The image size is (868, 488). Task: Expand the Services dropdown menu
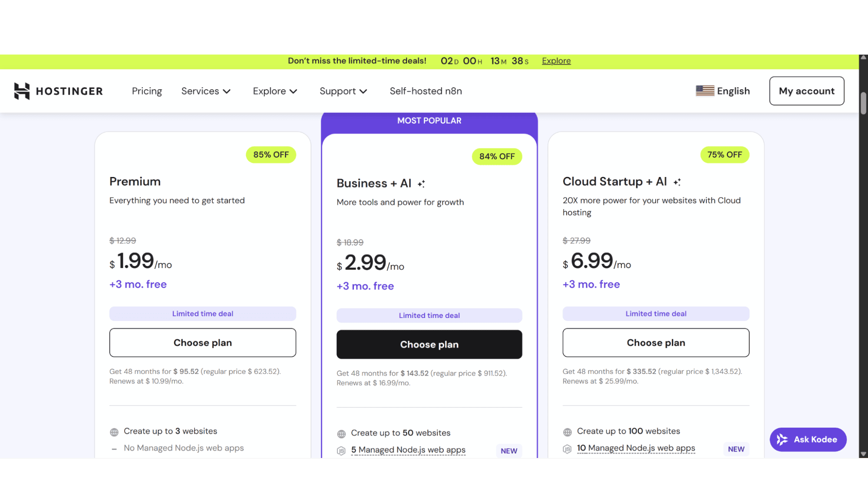pyautogui.click(x=206, y=91)
